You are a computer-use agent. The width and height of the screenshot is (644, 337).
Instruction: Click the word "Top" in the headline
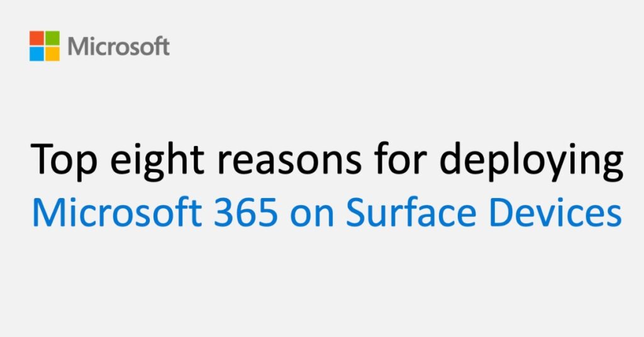(x=60, y=161)
